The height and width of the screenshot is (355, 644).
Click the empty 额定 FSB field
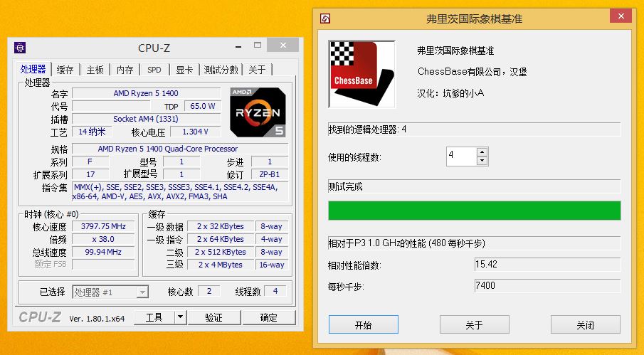pos(103,265)
